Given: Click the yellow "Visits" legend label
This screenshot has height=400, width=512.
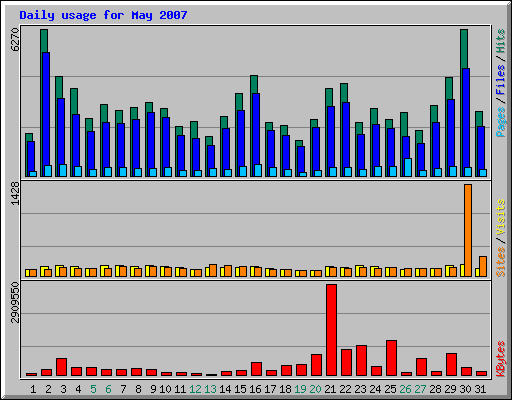Looking at the screenshot, I should click(x=500, y=217).
